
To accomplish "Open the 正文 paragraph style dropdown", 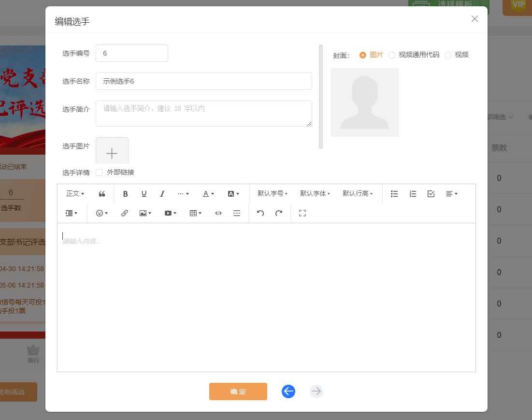I will pyautogui.click(x=75, y=194).
